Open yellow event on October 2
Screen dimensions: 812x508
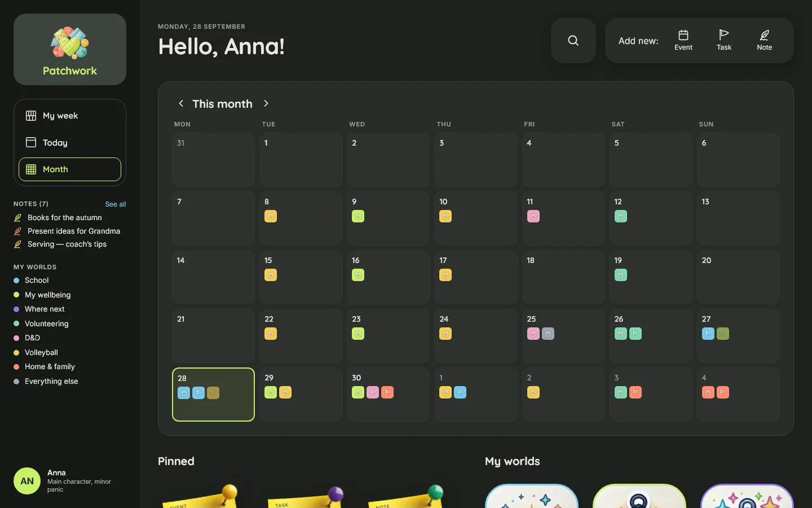click(x=533, y=392)
